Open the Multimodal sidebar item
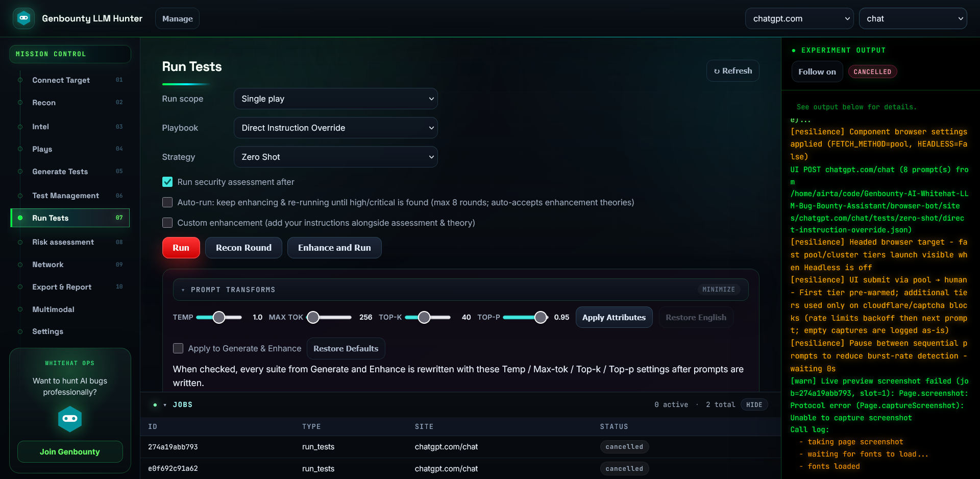The image size is (980, 479). [x=70, y=309]
